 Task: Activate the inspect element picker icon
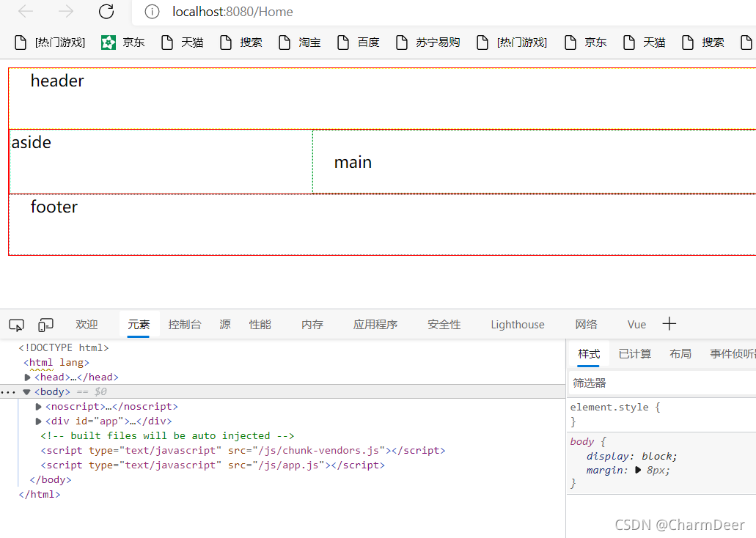(16, 325)
